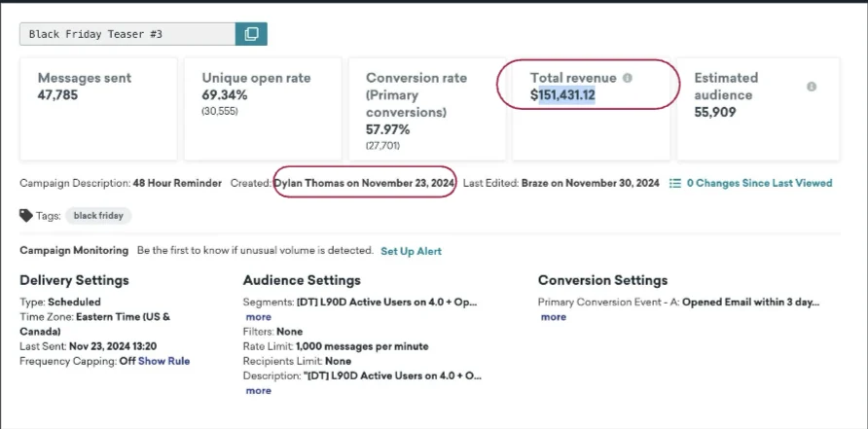Expand more under audience Description
The height and width of the screenshot is (429, 868).
259,390
